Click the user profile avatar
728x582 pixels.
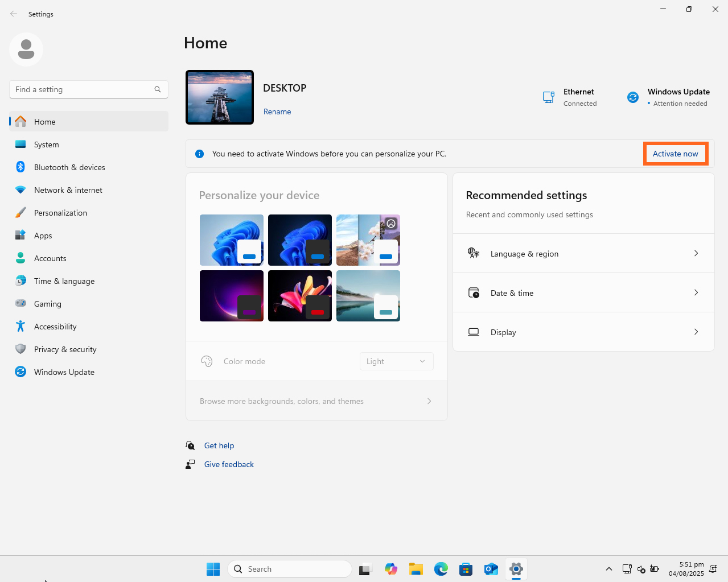click(x=26, y=49)
